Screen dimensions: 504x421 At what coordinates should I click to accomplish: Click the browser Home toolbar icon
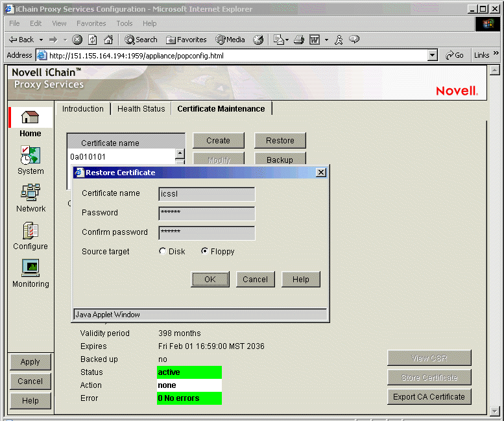[x=108, y=40]
